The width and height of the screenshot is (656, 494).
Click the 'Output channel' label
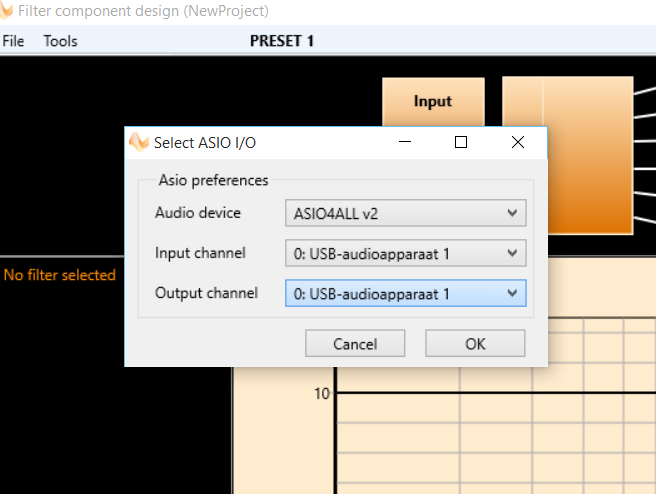point(206,293)
